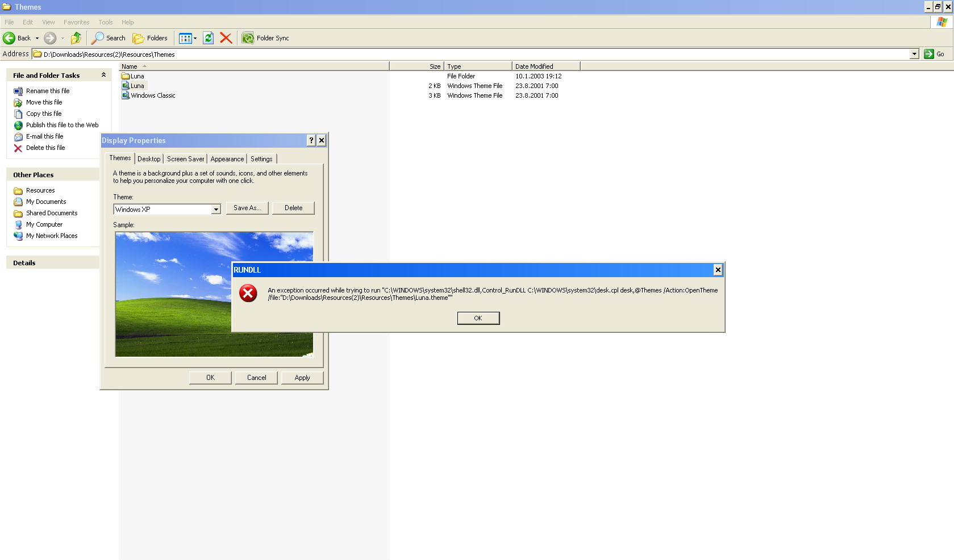This screenshot has width=954, height=560.
Task: Open the Appearance tab
Action: (227, 159)
